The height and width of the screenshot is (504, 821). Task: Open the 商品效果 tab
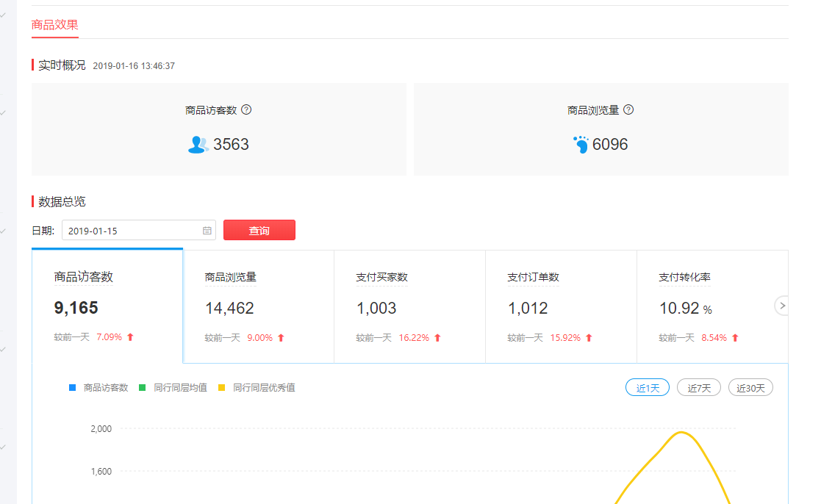(55, 24)
